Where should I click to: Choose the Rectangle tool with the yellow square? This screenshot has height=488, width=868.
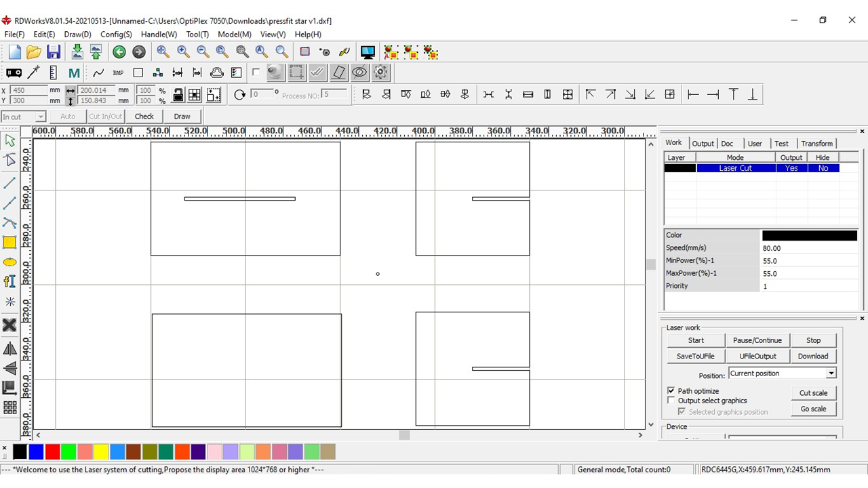(9, 243)
